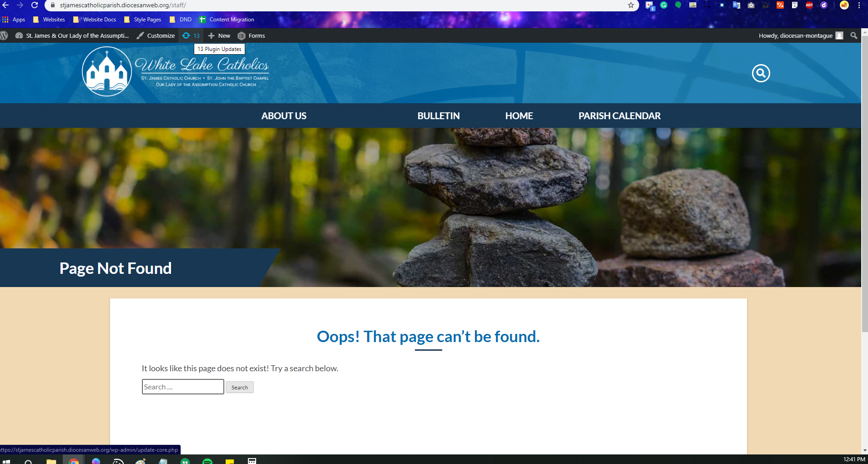
Task: Click the WordPress admin bar search magnifier
Action: tap(854, 35)
